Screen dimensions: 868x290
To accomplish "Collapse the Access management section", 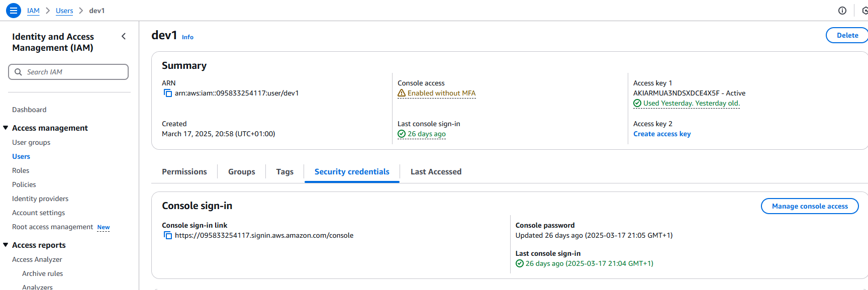I will pos(6,128).
